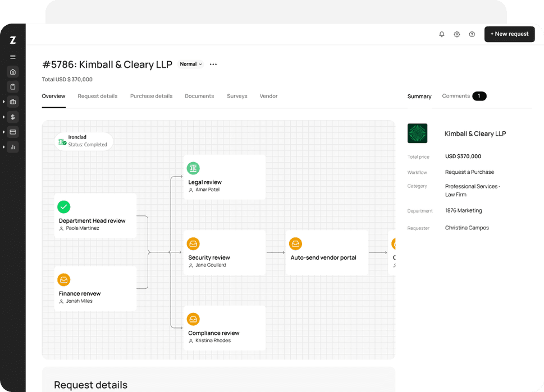This screenshot has width=544, height=392.
Task: Click the envelope icon on Security review step
Action: 193,243
